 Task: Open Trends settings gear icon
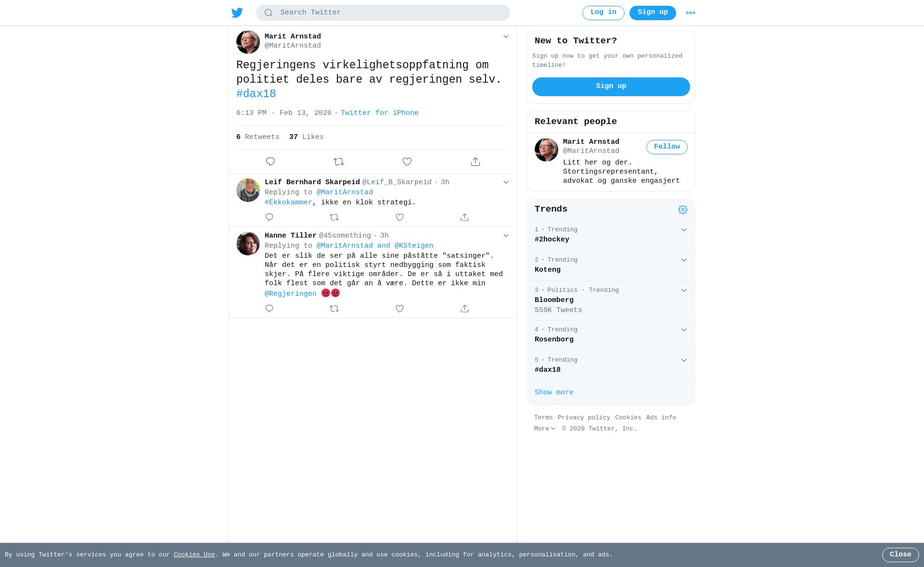pyautogui.click(x=683, y=210)
